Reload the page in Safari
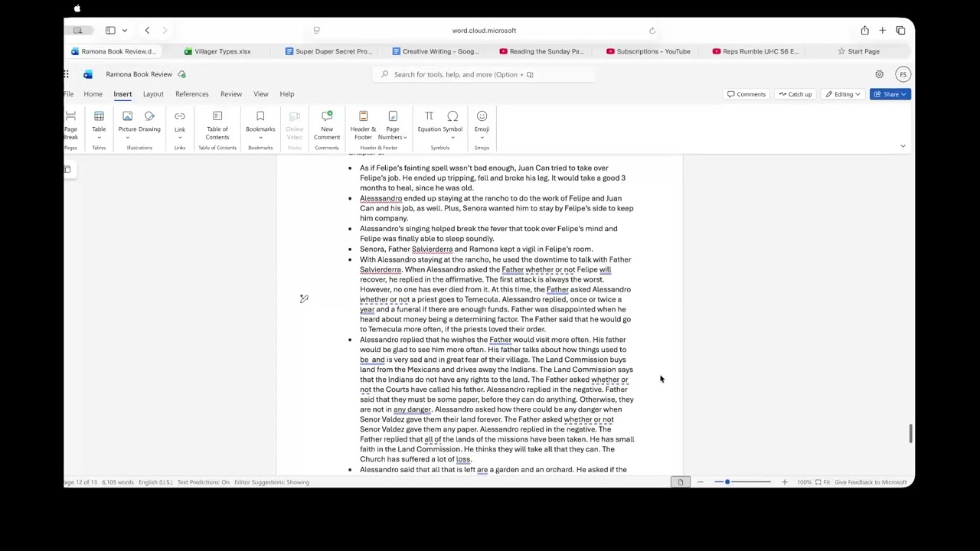Viewport: 980px width, 551px height. click(x=652, y=31)
